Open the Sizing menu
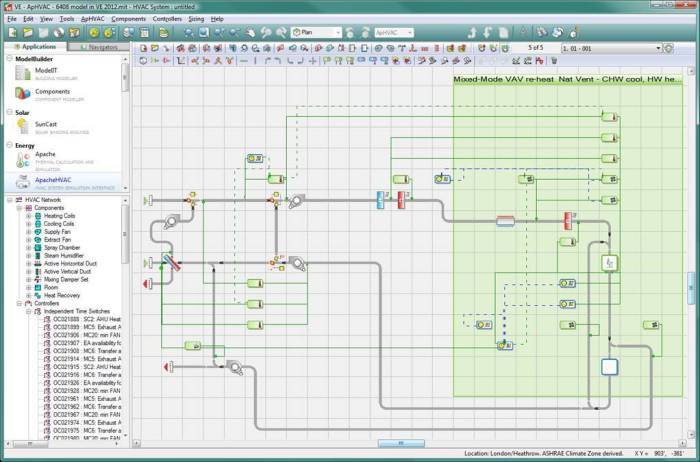Screen dimensions: 700x462 [x=196, y=19]
